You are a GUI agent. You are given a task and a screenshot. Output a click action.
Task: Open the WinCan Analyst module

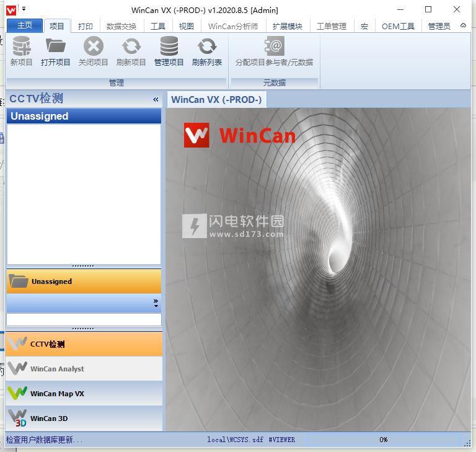[84, 368]
